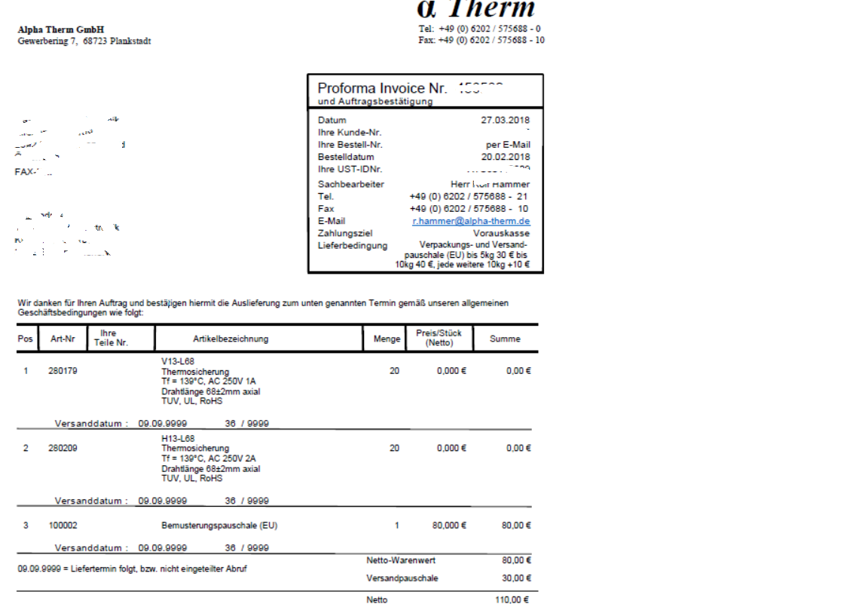The height and width of the screenshot is (604, 868).
Task: Click telephone +49 (0) 6202 / 575688 - 21
Action: [x=469, y=197]
